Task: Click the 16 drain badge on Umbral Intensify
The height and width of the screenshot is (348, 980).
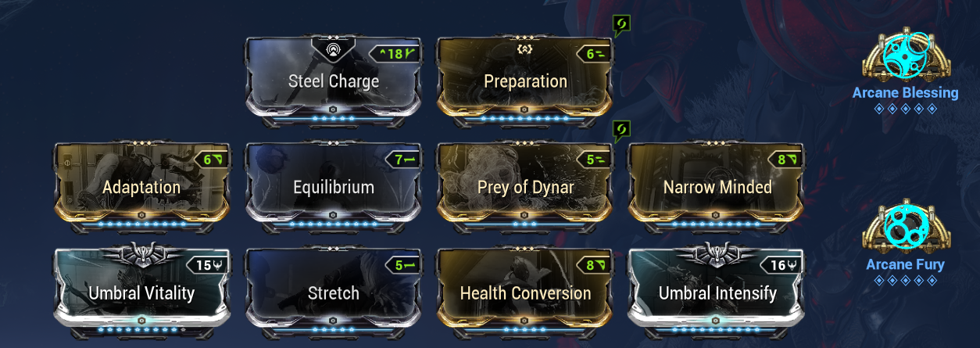Action: [782, 266]
